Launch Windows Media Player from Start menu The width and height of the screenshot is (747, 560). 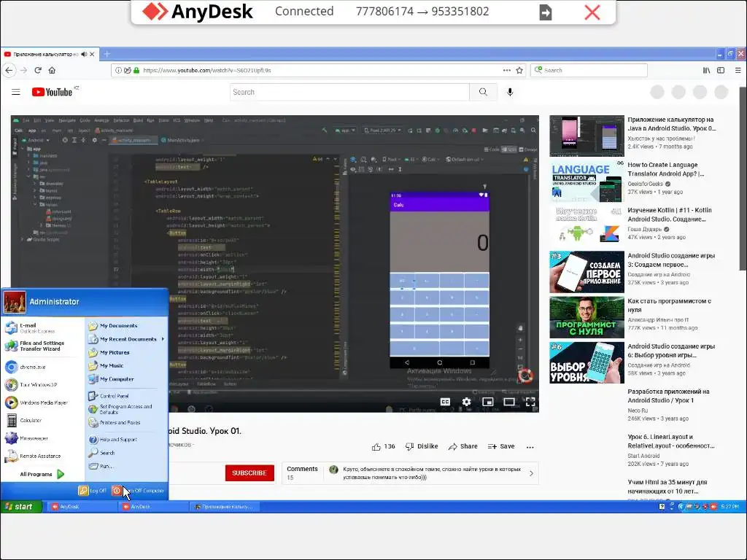(42, 402)
